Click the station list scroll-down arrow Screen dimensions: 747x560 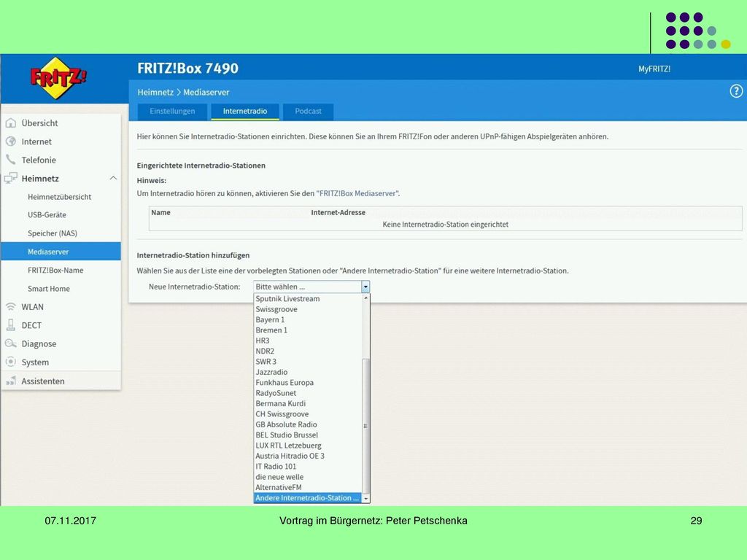click(x=366, y=499)
